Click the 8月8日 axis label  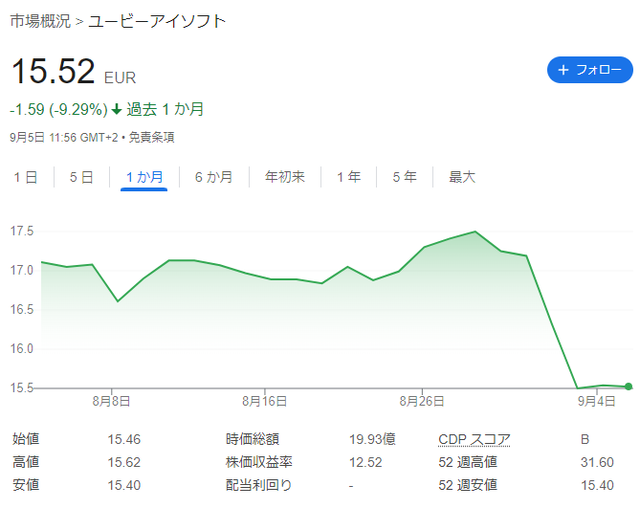click(x=111, y=402)
